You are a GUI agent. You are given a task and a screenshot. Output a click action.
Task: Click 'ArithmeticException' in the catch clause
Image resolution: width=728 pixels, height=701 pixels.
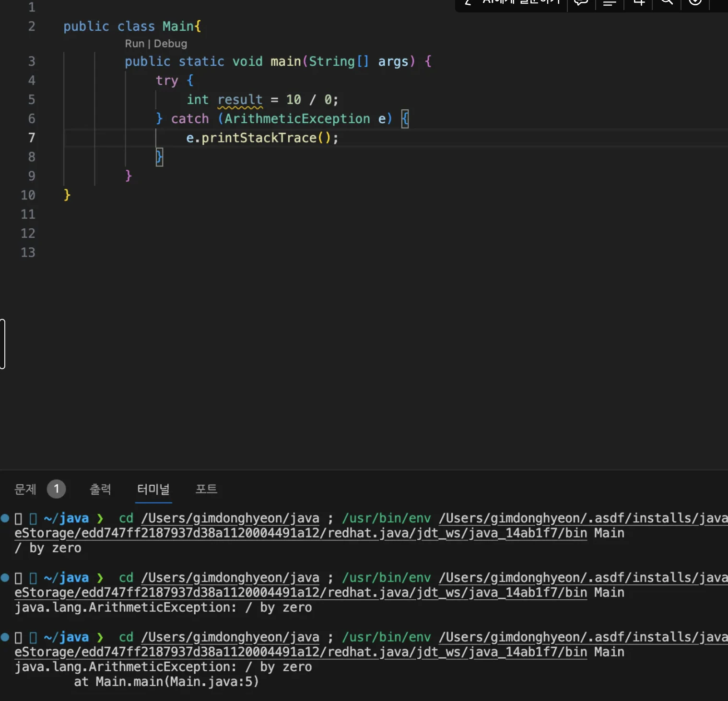pyautogui.click(x=297, y=119)
